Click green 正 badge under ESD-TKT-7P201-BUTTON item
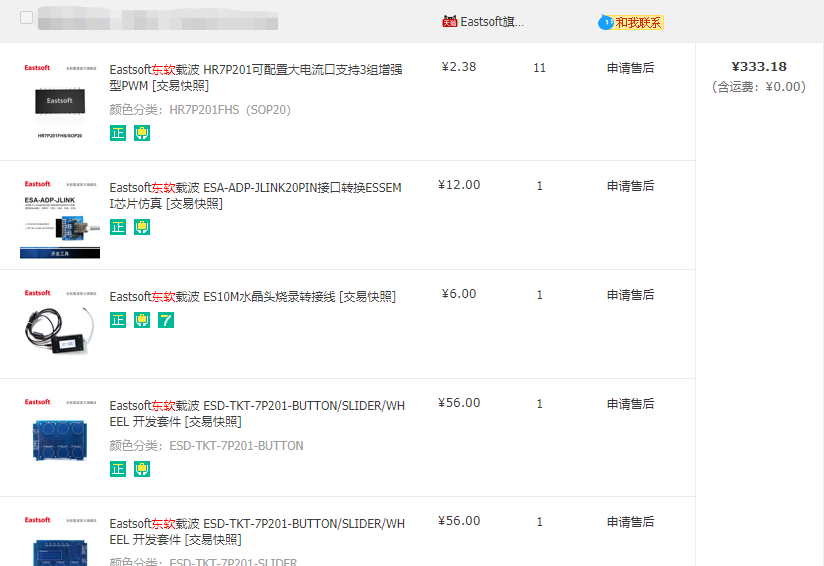The height and width of the screenshot is (566, 824). (x=118, y=469)
